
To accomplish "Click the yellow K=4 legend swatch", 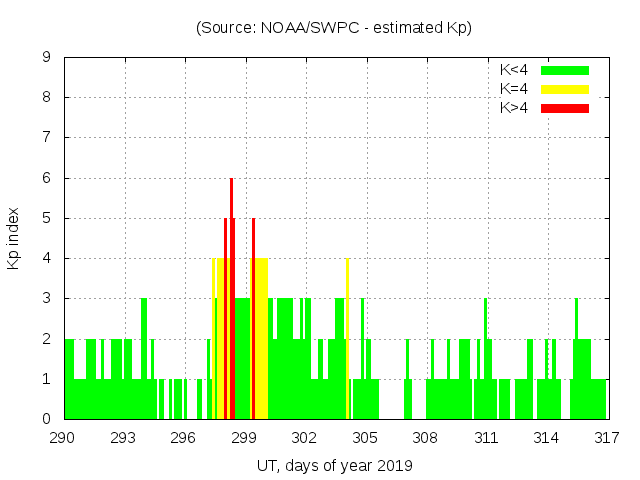I will 565,89.
